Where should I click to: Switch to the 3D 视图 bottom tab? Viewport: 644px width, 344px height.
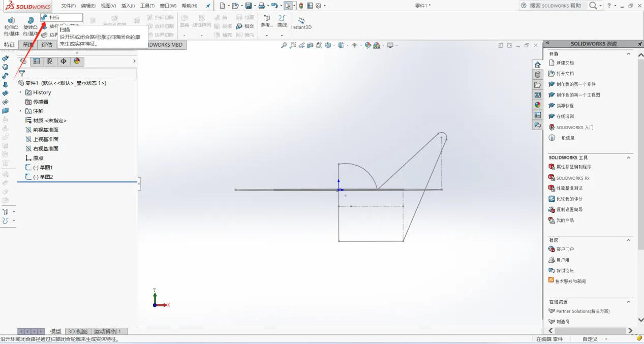click(x=78, y=331)
